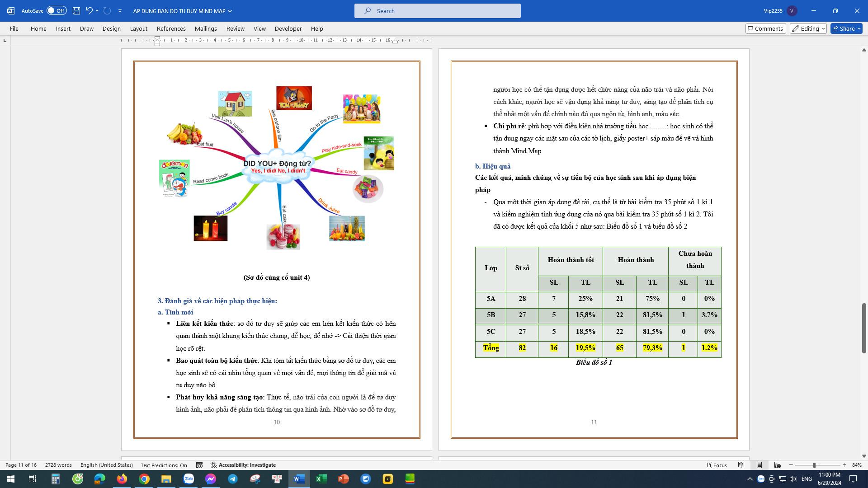
Task: Open File Explorer from taskbar
Action: pos(166,479)
